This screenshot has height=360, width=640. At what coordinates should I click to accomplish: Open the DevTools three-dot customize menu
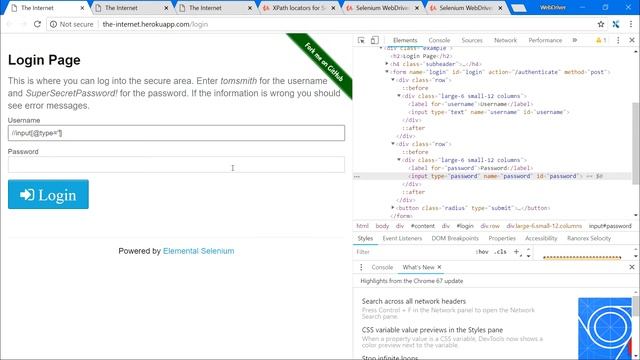click(618, 40)
